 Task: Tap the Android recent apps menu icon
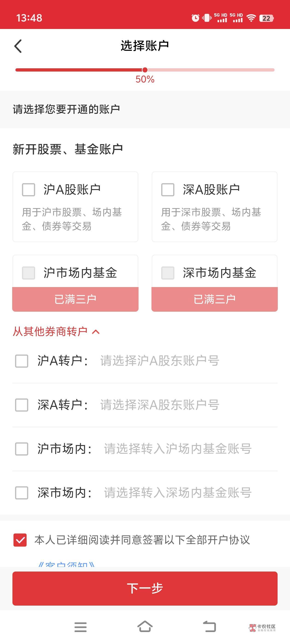80,627
